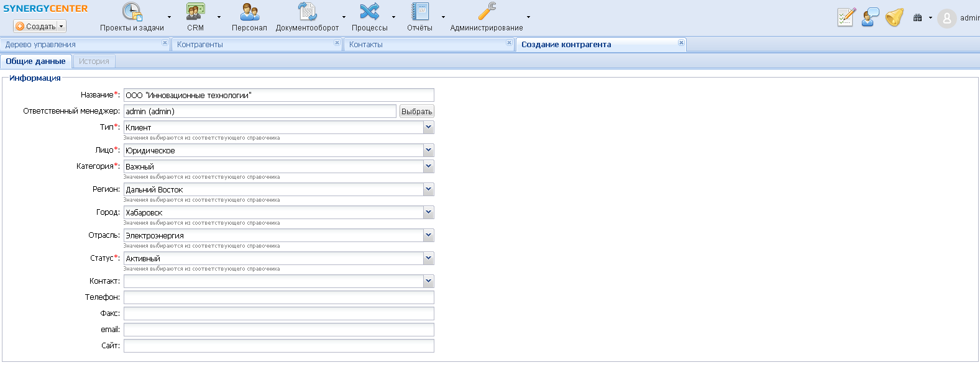
Task: Open the Отчёты notebook icon
Action: pyautogui.click(x=419, y=12)
